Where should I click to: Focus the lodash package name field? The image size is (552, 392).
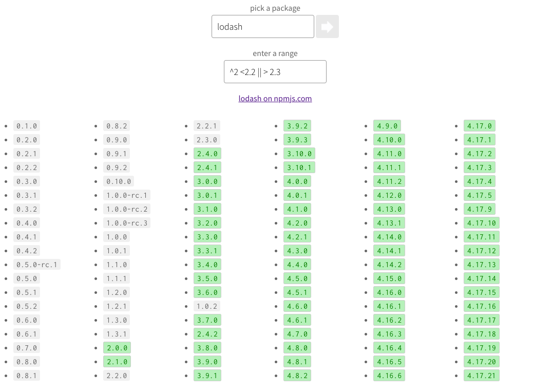click(x=262, y=26)
